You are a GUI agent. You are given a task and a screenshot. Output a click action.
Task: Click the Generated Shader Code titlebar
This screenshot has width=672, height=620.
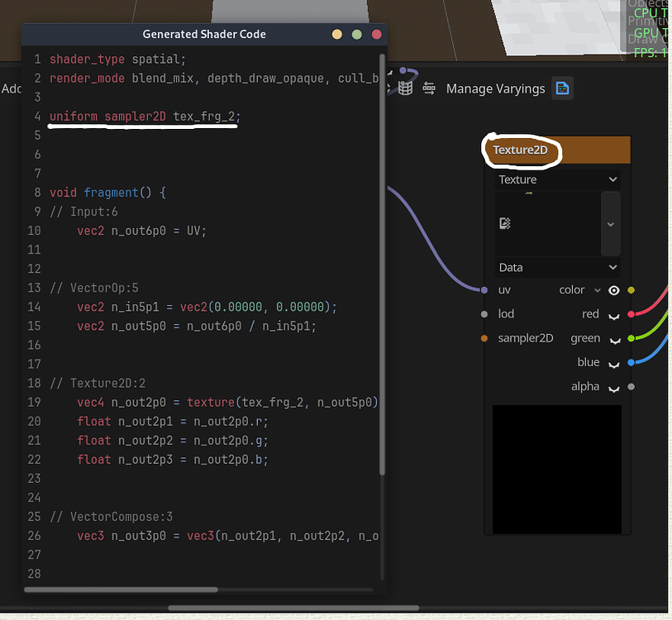pos(203,34)
